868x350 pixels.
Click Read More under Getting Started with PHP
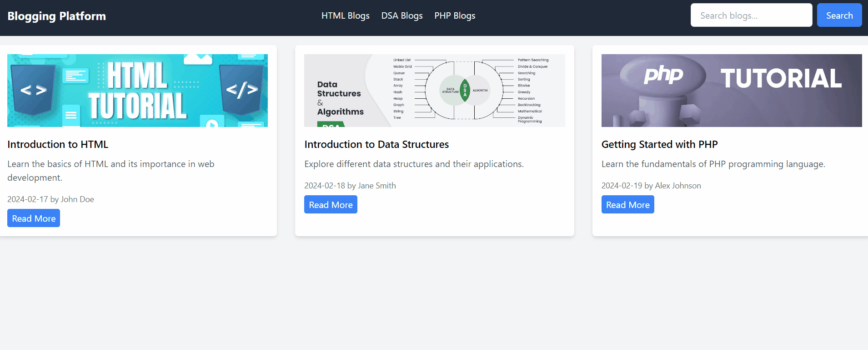point(627,205)
